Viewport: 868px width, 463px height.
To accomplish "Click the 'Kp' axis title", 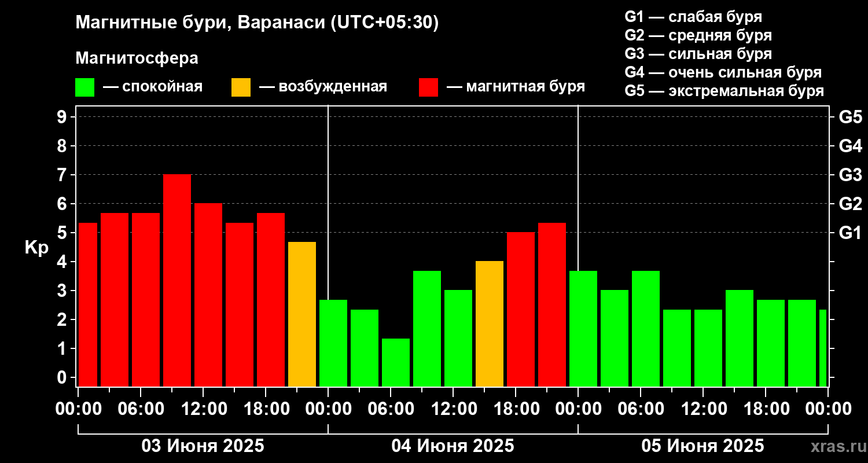I will click(36, 248).
